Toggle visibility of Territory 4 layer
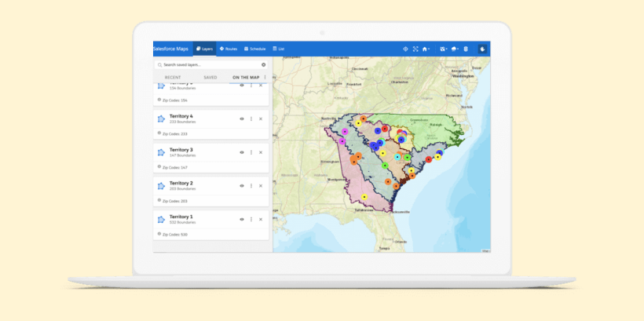 pyautogui.click(x=241, y=119)
